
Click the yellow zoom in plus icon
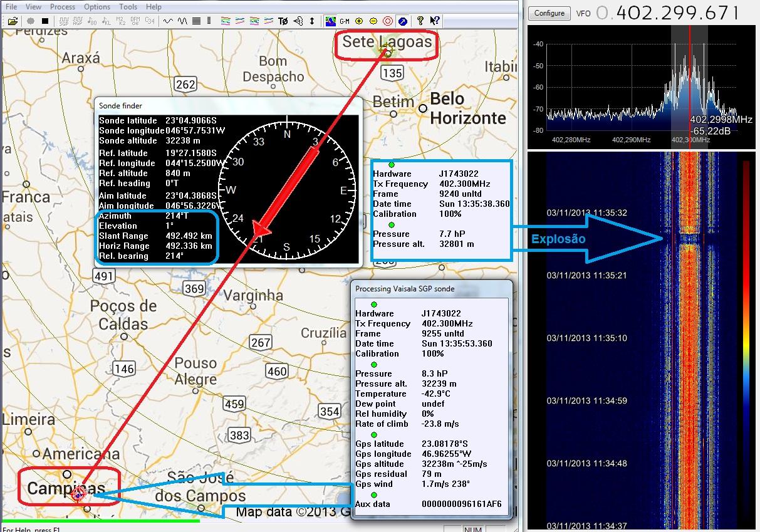coord(359,21)
